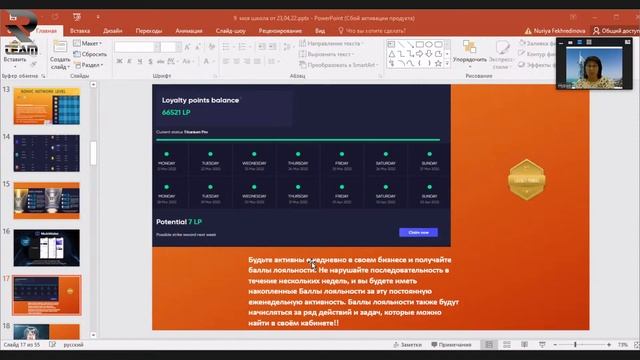Select the oval shape in shapes gallery

pyautogui.click(x=429, y=44)
